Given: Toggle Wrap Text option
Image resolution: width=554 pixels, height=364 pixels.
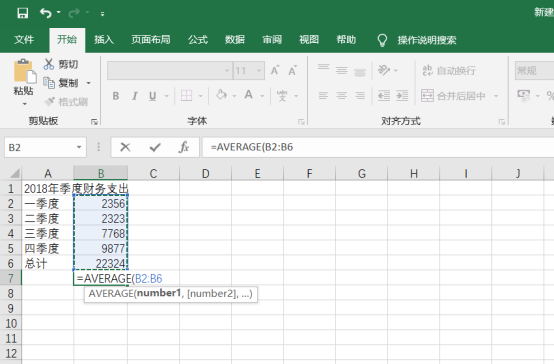Looking at the screenshot, I should 449,70.
